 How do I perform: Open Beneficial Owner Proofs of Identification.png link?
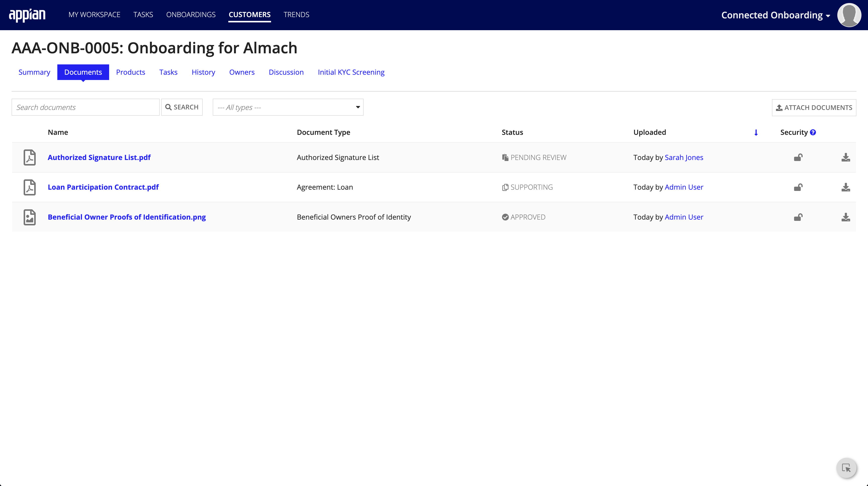pos(127,217)
